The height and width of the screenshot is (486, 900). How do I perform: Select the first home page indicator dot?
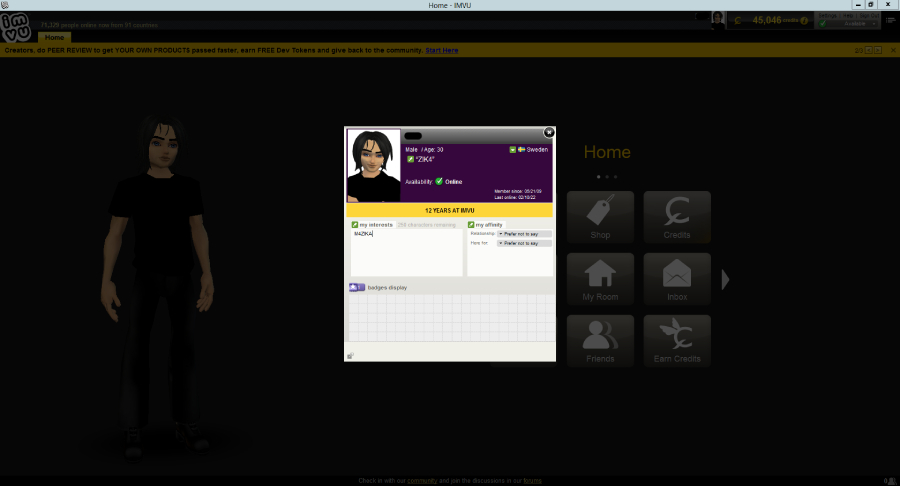pyautogui.click(x=599, y=177)
